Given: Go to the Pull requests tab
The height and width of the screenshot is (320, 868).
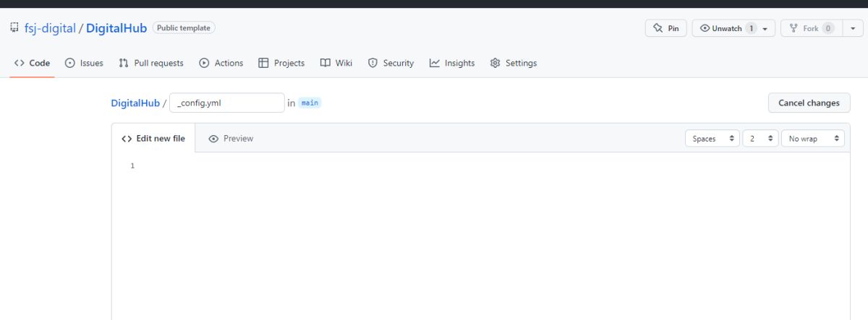Looking at the screenshot, I should point(151,63).
